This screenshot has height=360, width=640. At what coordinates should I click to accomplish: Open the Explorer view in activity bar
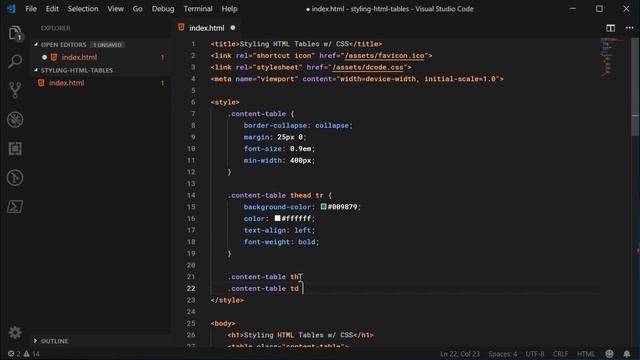15,33
